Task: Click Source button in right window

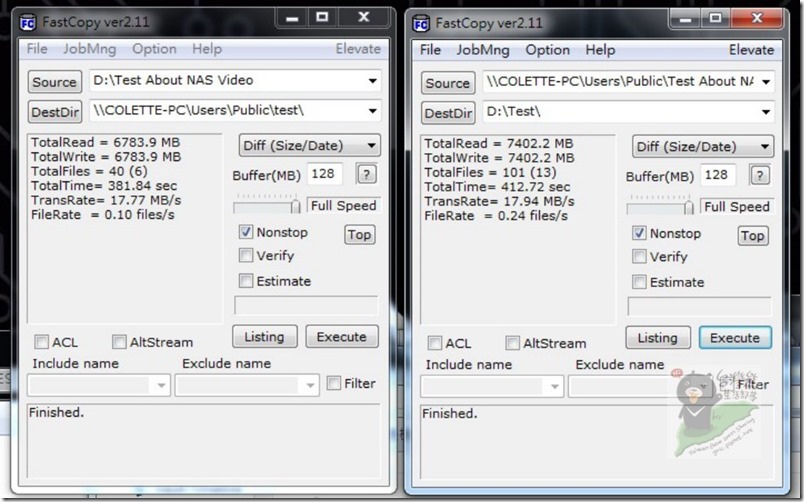Action: coord(448,83)
